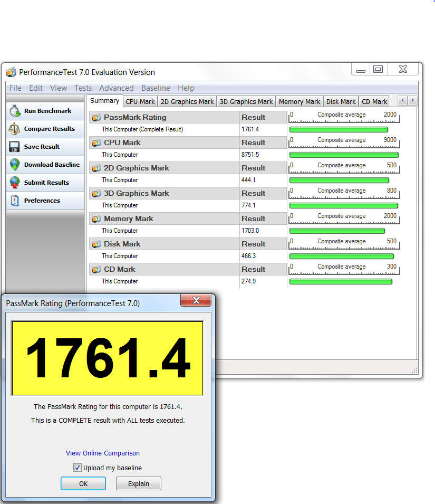Click the Submit Results globe icon
The height and width of the screenshot is (504, 435).
point(14,183)
